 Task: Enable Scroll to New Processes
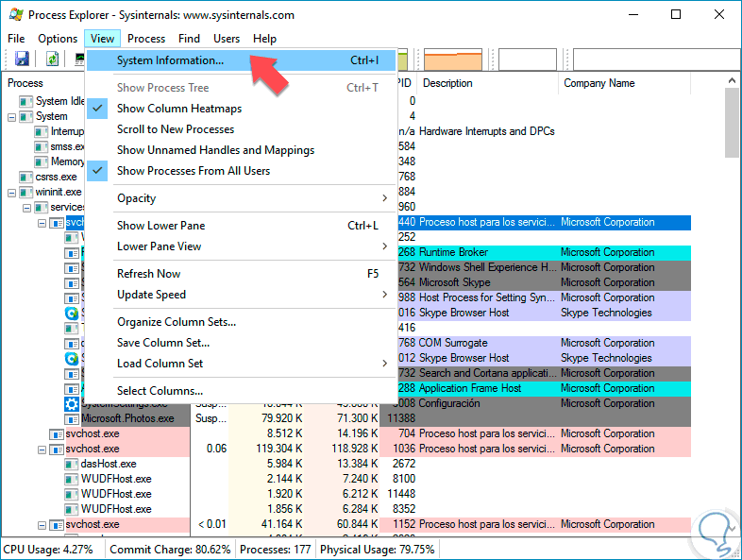pos(241,129)
